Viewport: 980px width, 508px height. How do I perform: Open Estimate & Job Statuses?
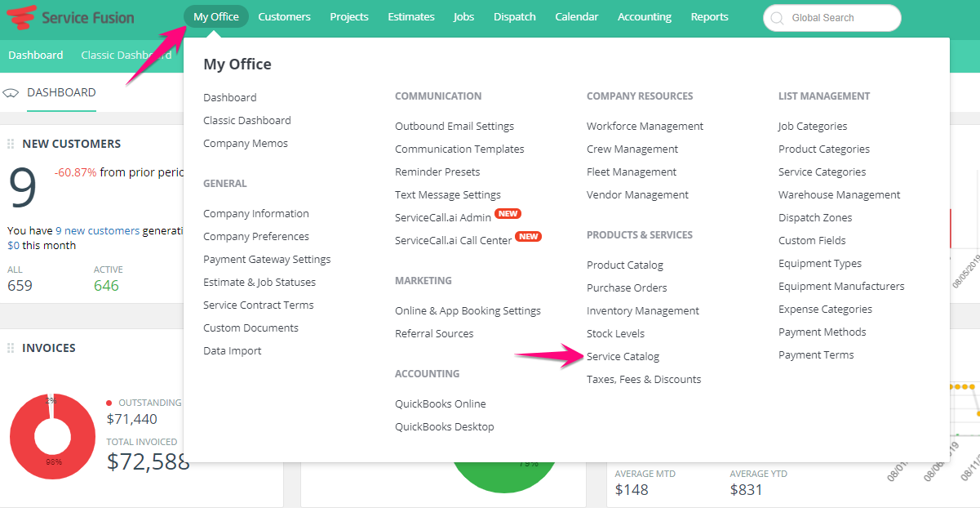pyautogui.click(x=259, y=283)
